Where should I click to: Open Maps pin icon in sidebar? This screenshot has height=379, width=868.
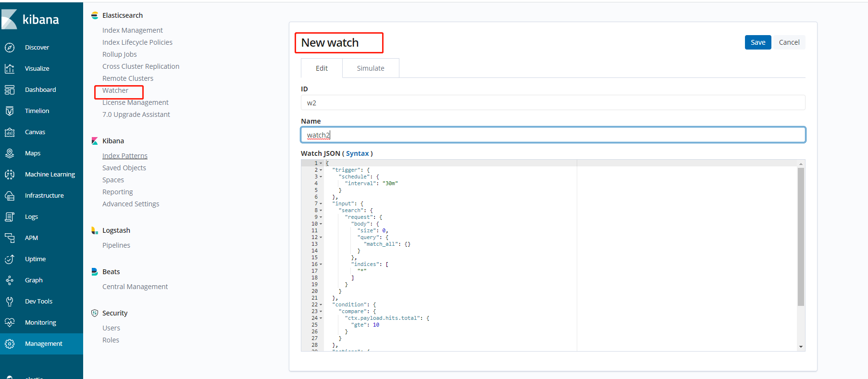[x=10, y=153]
